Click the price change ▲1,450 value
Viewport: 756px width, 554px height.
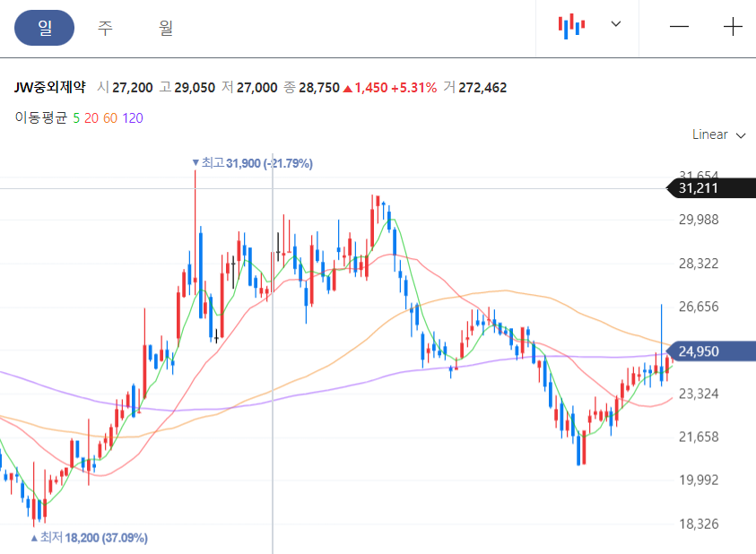[366, 88]
